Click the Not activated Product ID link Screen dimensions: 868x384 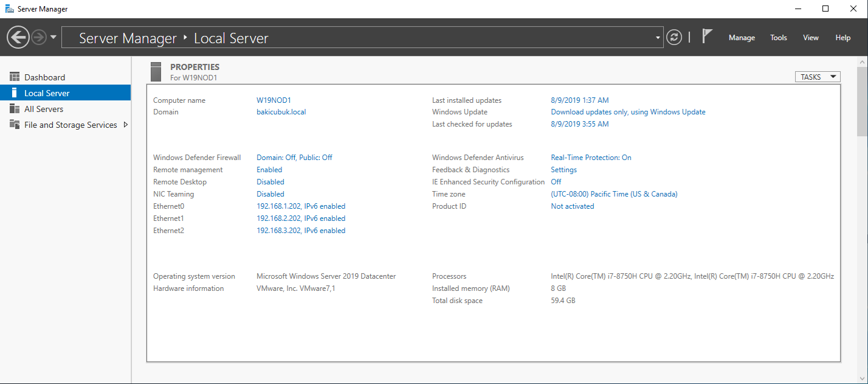point(573,206)
